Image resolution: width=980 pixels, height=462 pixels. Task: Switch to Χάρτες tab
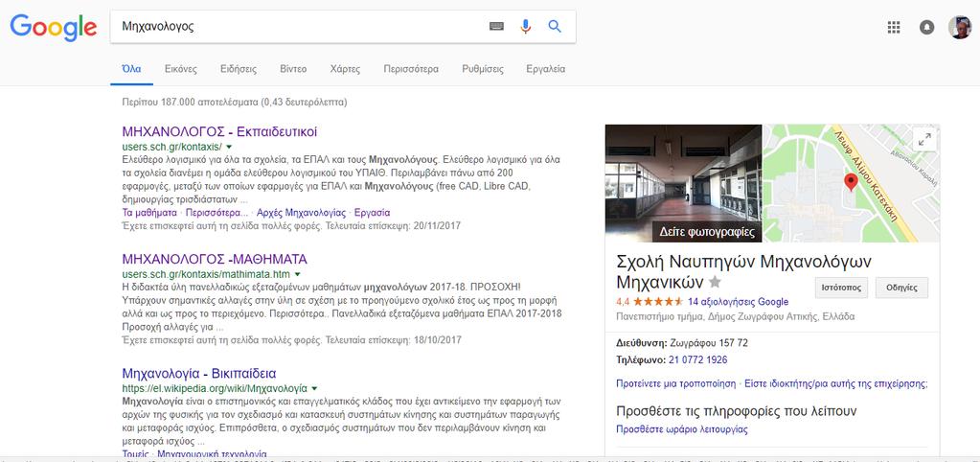345,69
